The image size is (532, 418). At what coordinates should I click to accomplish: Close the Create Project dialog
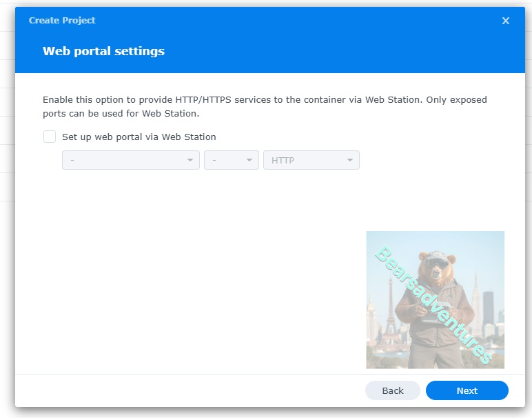pos(506,21)
